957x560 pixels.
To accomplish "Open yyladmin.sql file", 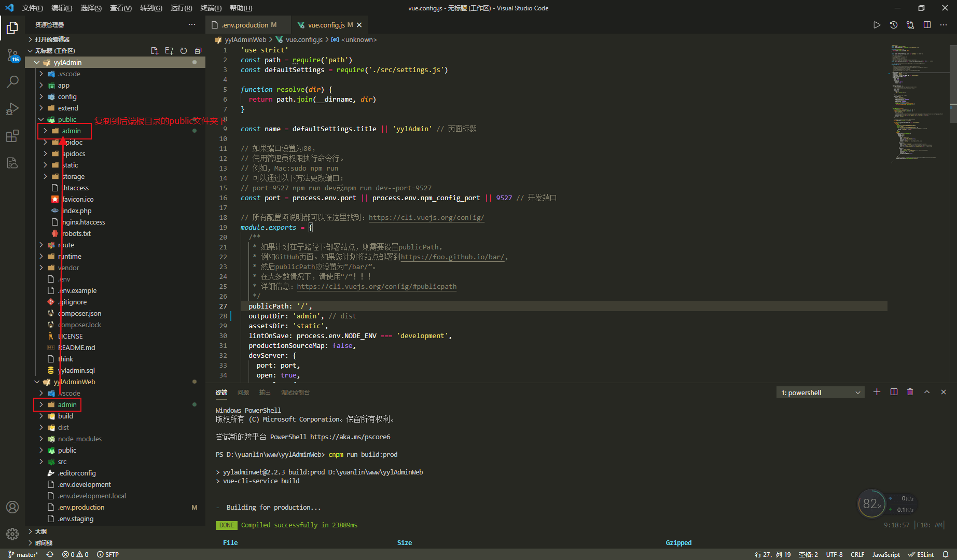I will pyautogui.click(x=76, y=370).
